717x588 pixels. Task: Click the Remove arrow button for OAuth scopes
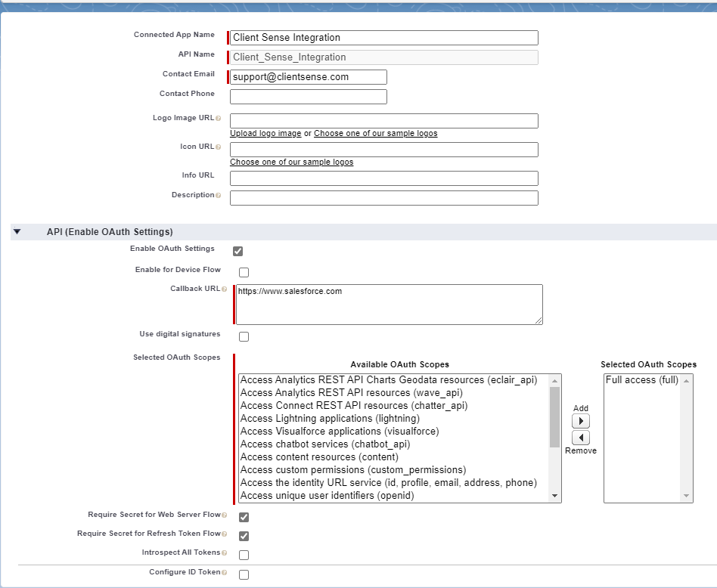581,438
